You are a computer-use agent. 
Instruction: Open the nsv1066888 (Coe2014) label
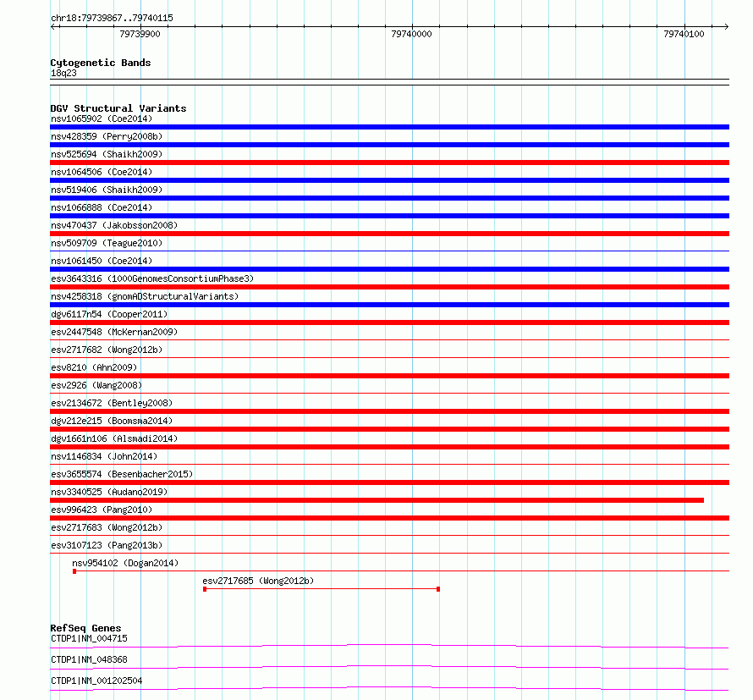pos(102,207)
